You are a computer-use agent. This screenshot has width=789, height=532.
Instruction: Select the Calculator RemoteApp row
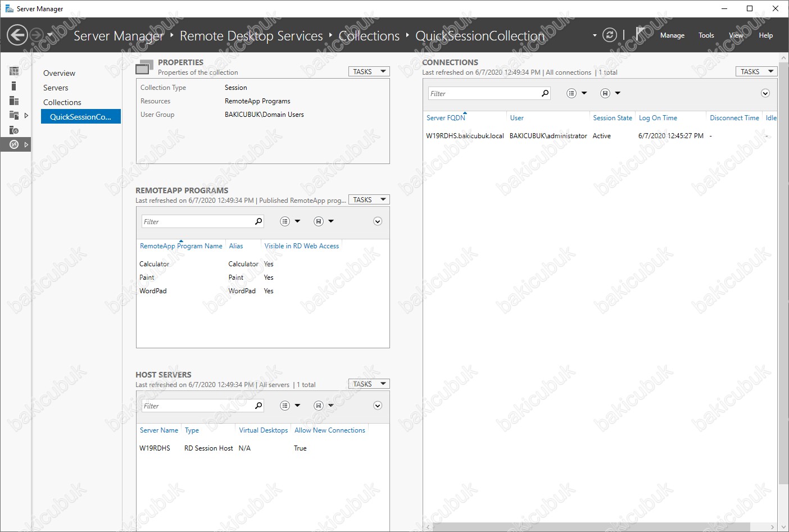pyautogui.click(x=262, y=264)
